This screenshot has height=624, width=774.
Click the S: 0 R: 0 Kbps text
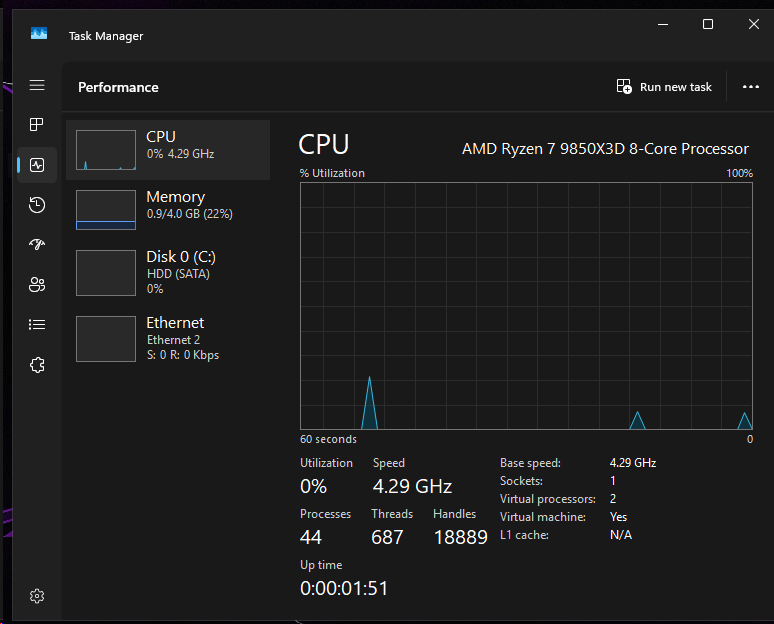(183, 355)
